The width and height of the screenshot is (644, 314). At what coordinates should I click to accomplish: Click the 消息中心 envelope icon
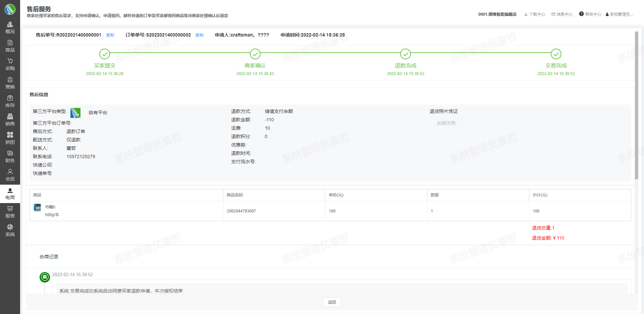pos(553,14)
